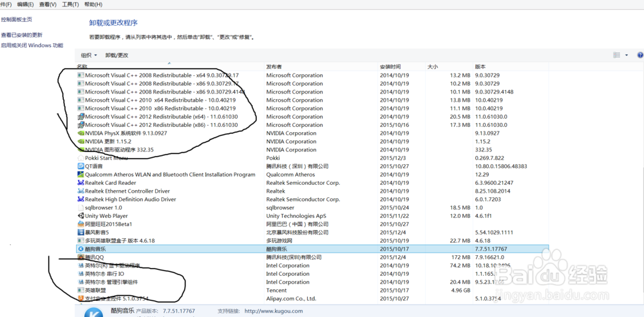This screenshot has height=317, width=644.
Task: Sort by the 安装时间 column header
Action: click(402, 66)
